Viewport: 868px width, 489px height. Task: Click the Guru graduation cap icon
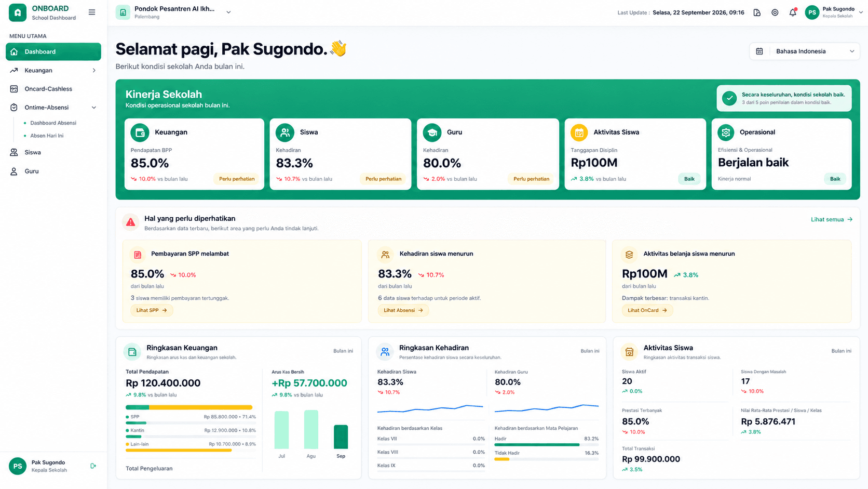(432, 133)
